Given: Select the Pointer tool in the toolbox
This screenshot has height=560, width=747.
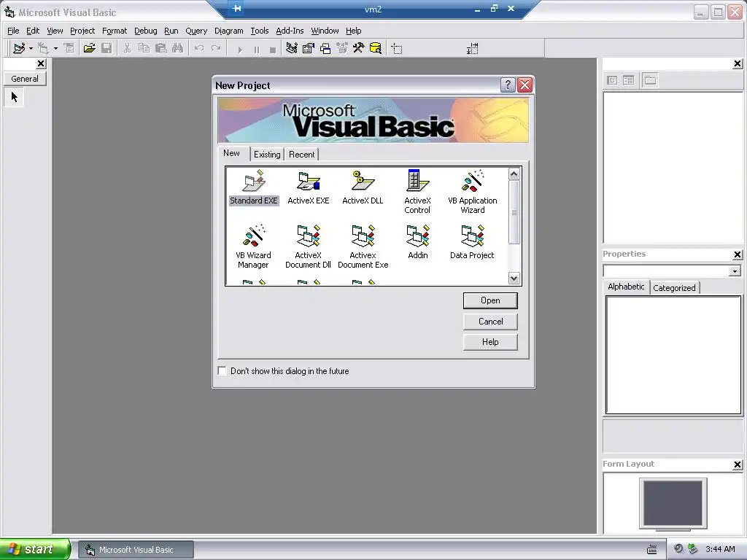Looking at the screenshot, I should (x=15, y=97).
